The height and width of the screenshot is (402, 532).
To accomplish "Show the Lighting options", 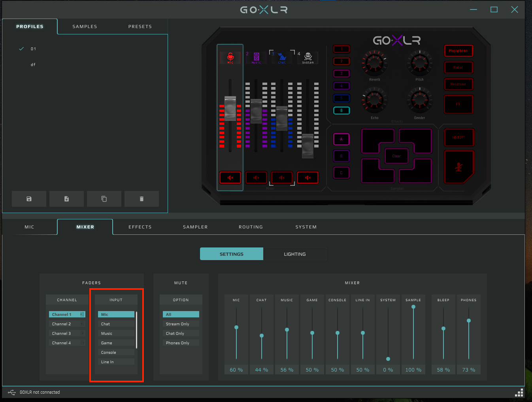I will 295,254.
